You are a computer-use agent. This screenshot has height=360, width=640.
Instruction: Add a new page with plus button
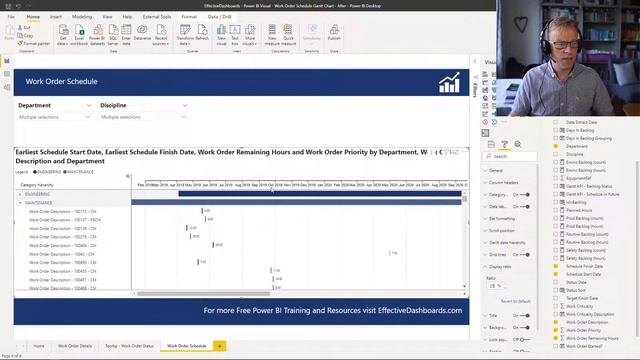click(220, 346)
